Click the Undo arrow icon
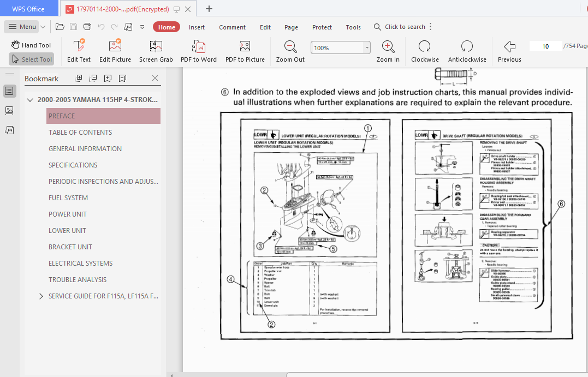 [x=101, y=27]
